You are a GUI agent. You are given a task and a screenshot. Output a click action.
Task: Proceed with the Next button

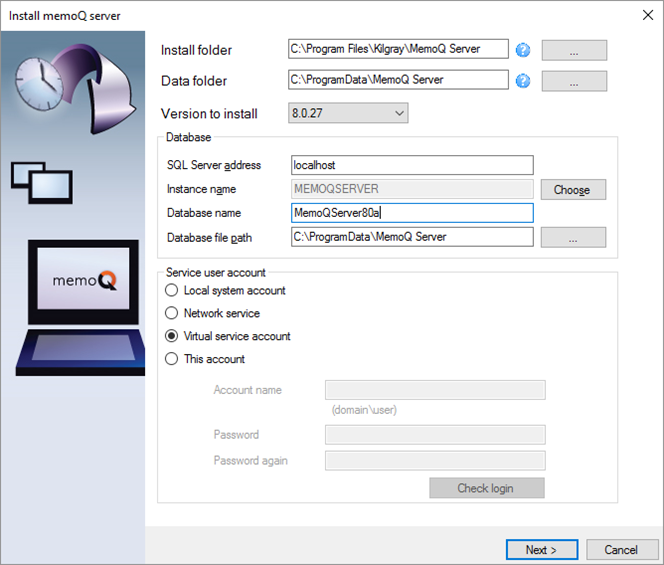[542, 550]
